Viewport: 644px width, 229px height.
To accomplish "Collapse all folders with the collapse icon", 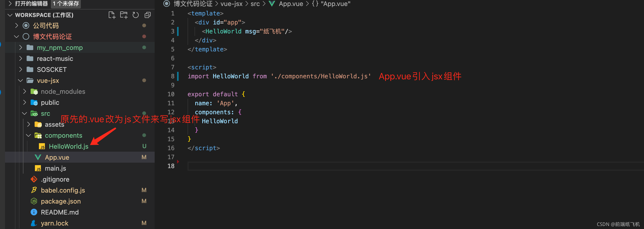I will click(147, 15).
